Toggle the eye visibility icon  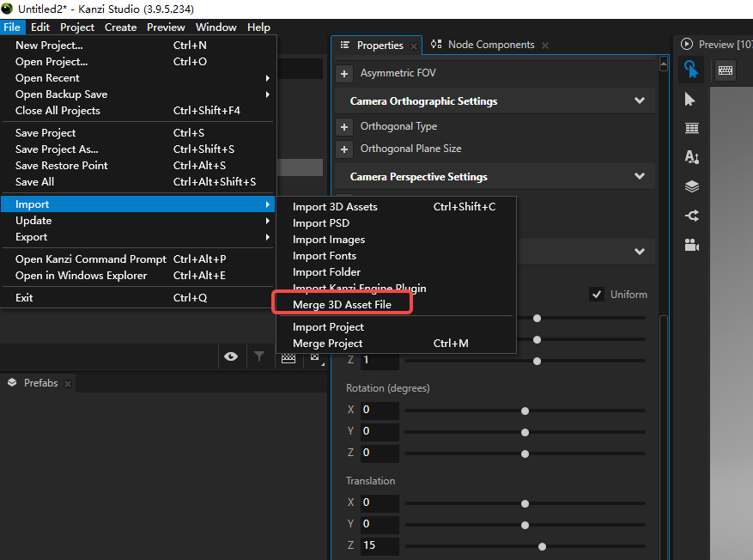(231, 356)
